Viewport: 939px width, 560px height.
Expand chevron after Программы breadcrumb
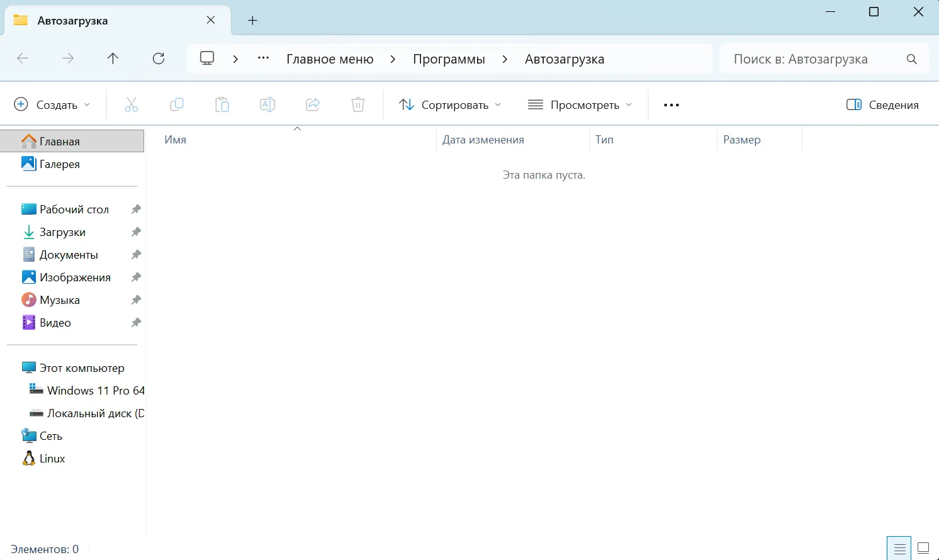[505, 59]
